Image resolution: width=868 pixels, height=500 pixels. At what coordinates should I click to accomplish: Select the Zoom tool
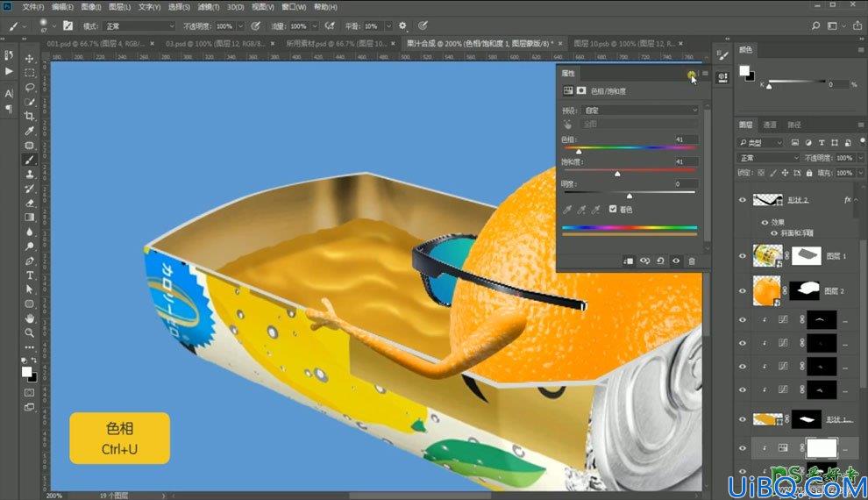29,332
